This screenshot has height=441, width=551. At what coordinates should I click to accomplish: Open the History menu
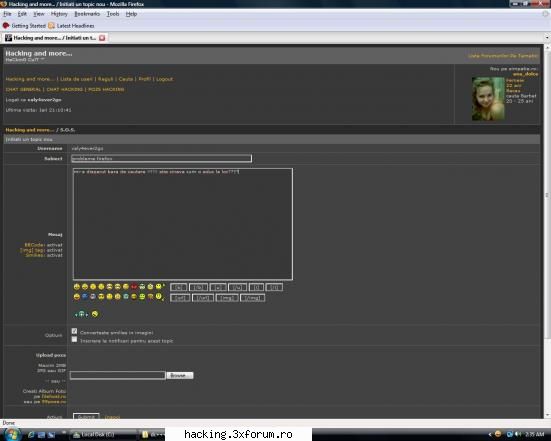(x=59, y=14)
